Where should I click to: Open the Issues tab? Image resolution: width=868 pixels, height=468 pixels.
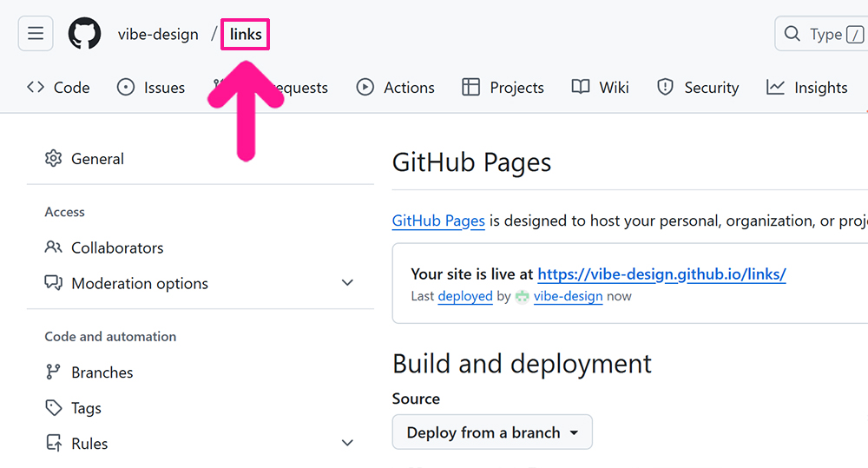(x=151, y=88)
